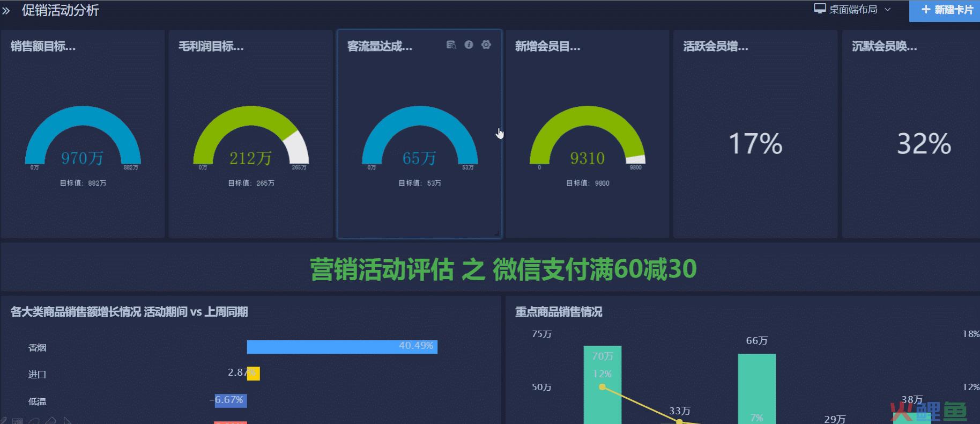Screen dimensions: 980x424
Task: Click the 32% silent member figure
Action: pyautogui.click(x=924, y=144)
